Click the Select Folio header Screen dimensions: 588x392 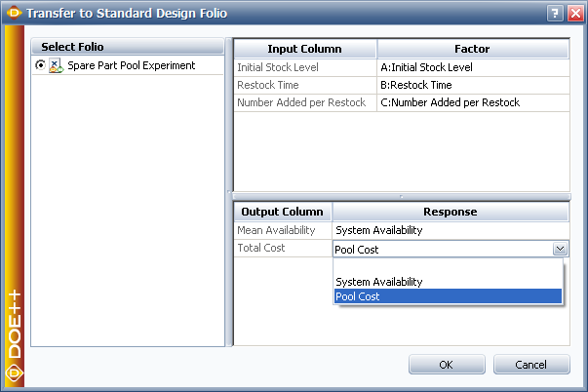(128, 47)
